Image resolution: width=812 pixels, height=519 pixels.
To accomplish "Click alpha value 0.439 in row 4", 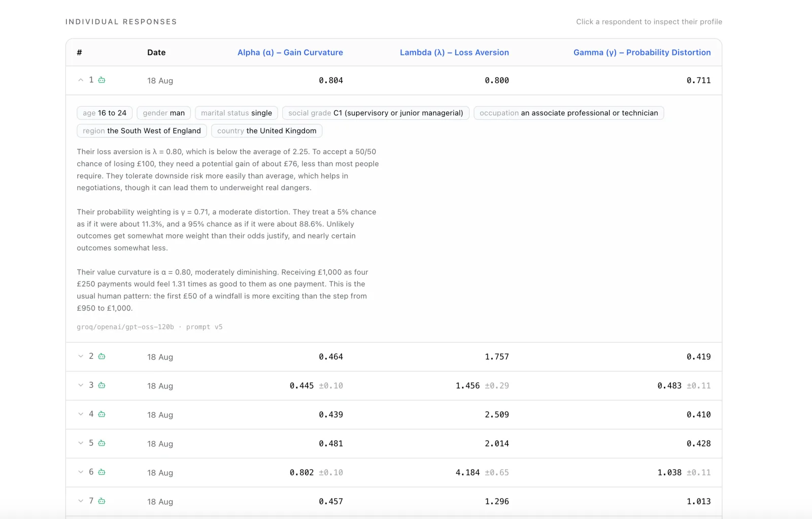I will (331, 414).
